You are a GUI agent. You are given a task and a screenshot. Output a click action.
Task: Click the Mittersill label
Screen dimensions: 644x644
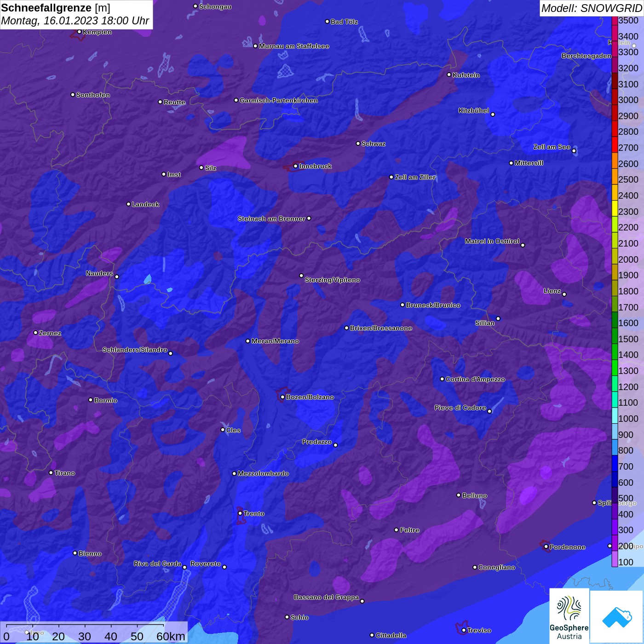point(529,163)
